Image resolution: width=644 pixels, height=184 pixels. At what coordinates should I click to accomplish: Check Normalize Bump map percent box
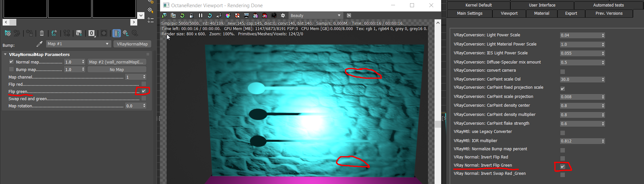(x=563, y=150)
